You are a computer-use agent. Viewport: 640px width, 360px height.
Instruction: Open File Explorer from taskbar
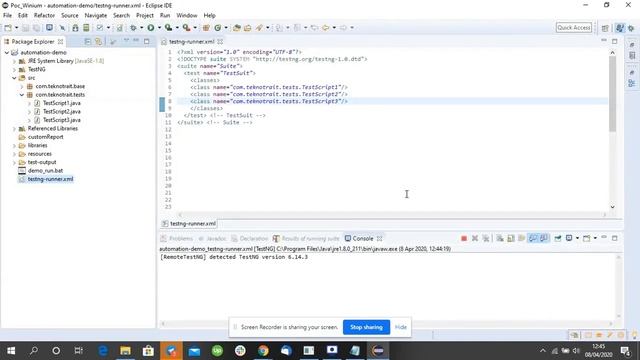point(125,351)
